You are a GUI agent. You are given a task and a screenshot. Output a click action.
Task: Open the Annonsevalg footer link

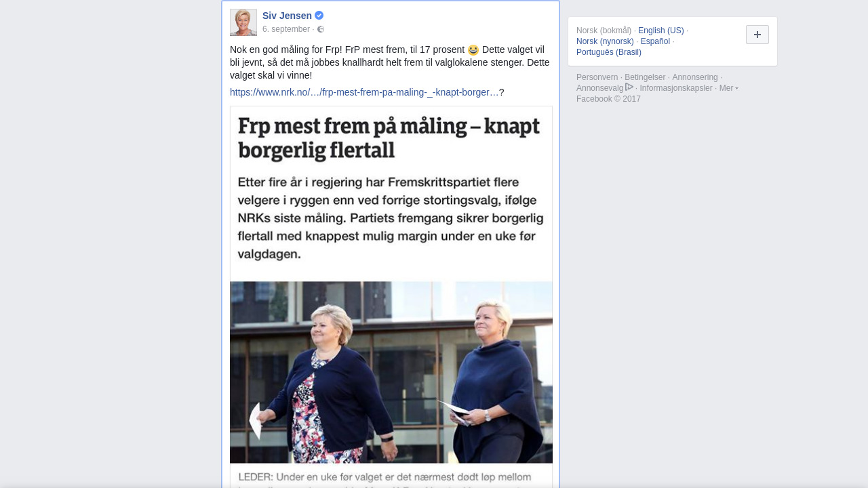(x=600, y=88)
